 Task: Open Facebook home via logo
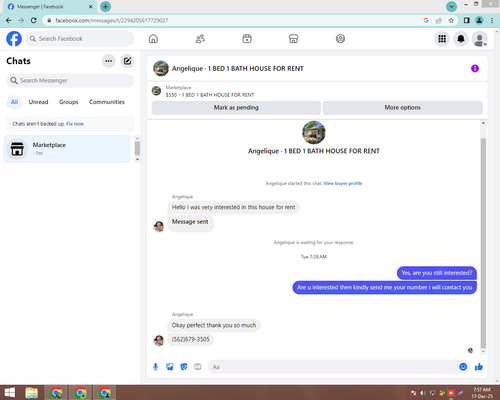click(14, 39)
